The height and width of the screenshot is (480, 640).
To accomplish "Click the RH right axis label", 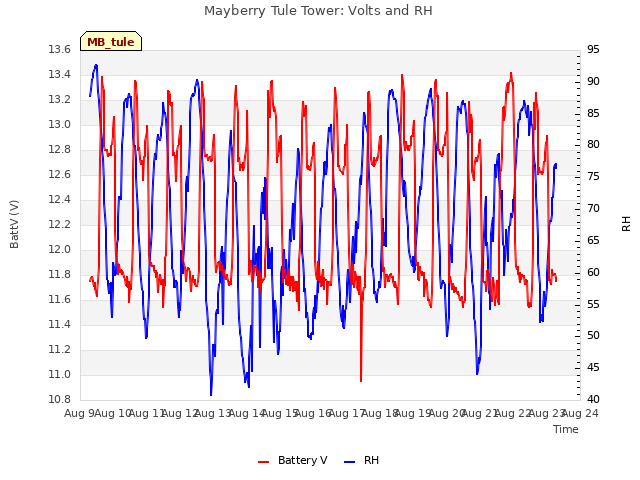I will [626, 224].
